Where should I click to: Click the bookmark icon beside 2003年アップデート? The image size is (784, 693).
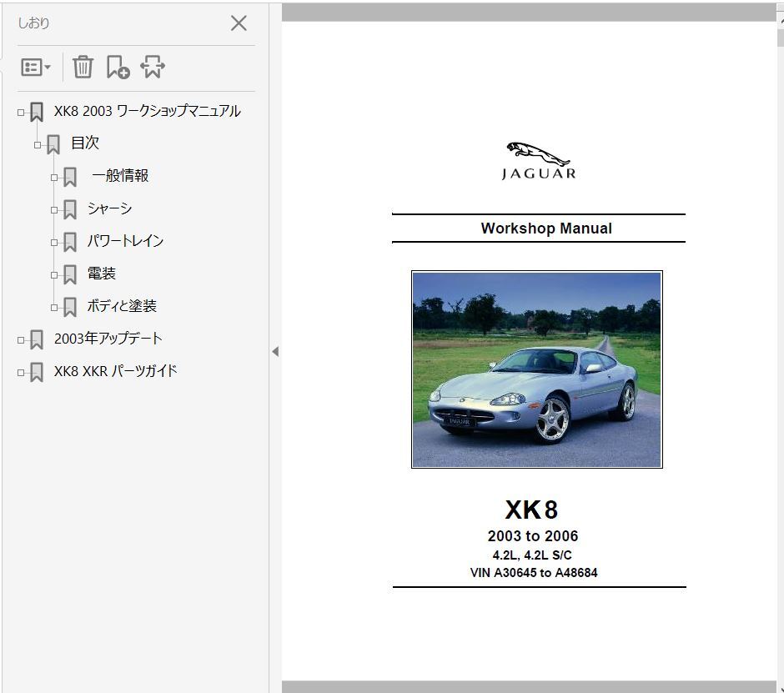(37, 340)
